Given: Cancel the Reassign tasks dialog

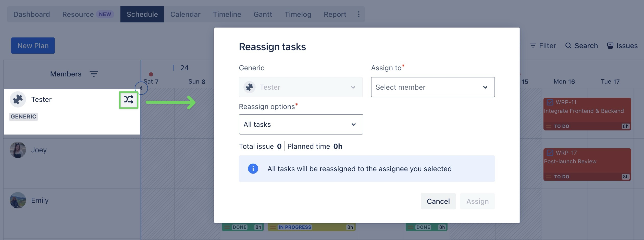Looking at the screenshot, I should click(438, 201).
